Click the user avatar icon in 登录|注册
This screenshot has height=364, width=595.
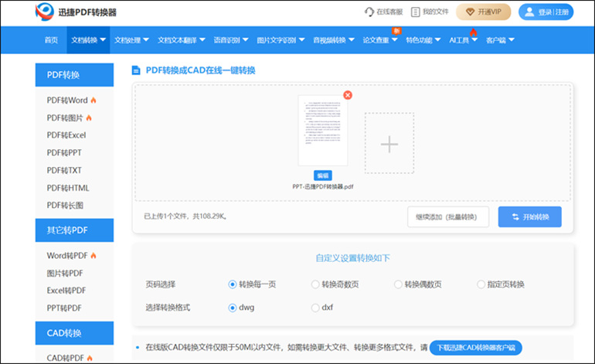point(529,12)
